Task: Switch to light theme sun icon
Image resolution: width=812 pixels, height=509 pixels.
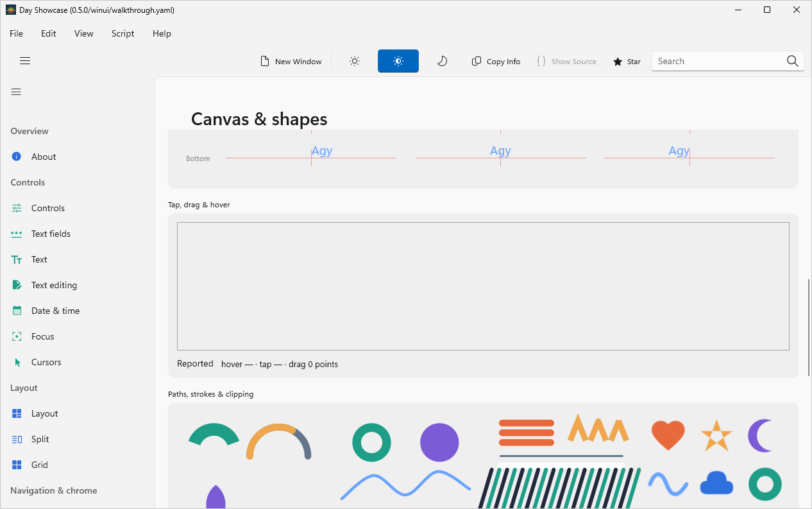Action: point(355,61)
